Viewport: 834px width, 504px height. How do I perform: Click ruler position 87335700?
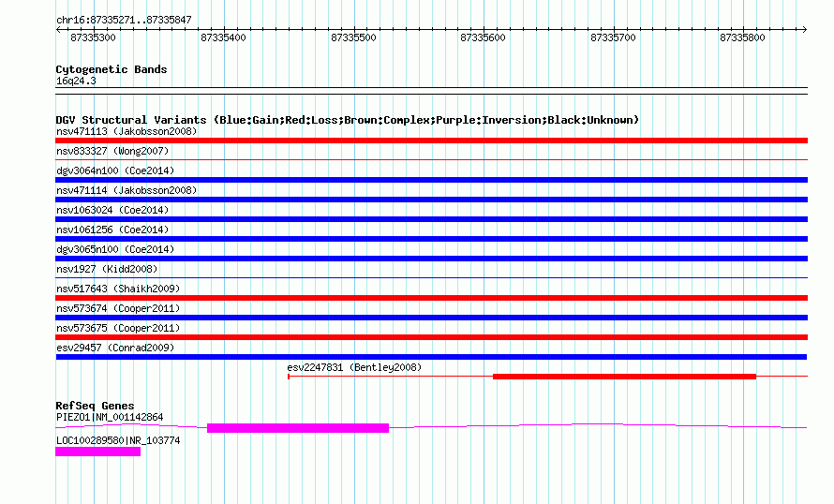click(613, 37)
